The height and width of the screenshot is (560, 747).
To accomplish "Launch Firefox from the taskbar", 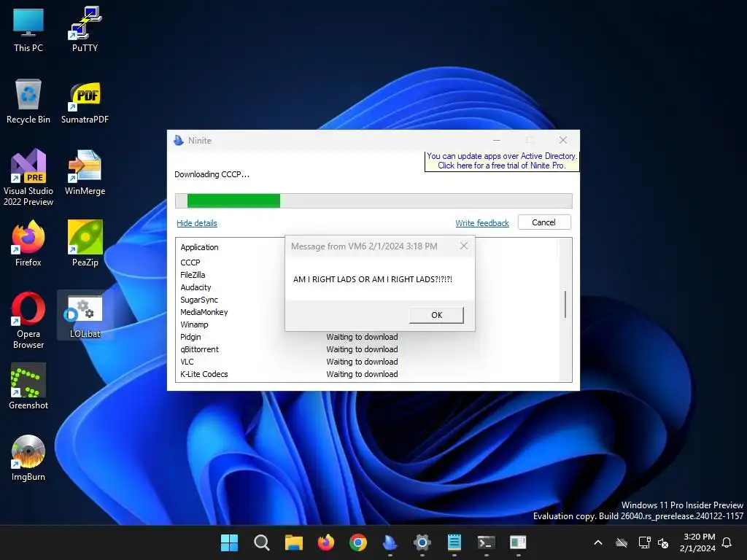I will coord(326,542).
